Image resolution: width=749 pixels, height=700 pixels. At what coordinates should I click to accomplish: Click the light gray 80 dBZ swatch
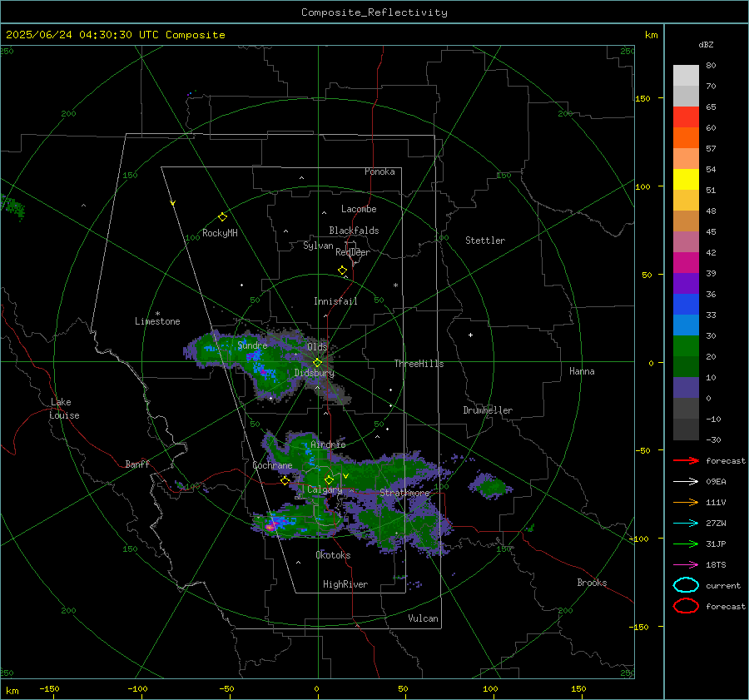pos(686,76)
